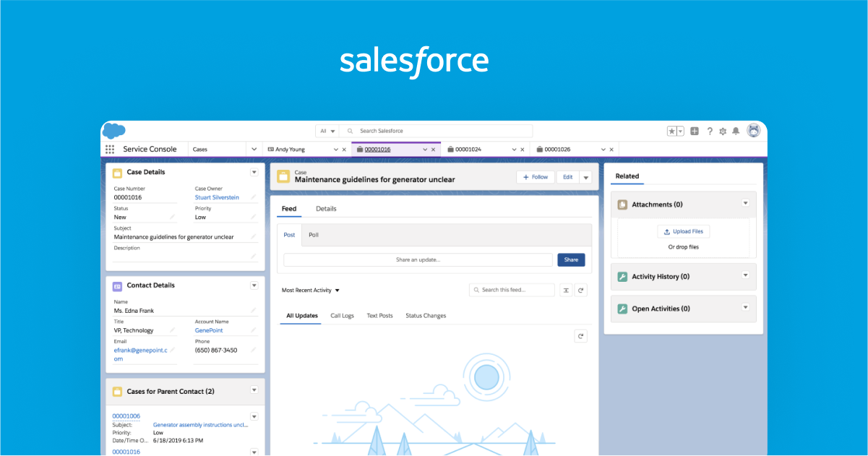Open the user profile avatar
The height and width of the screenshot is (456, 868).
[754, 130]
